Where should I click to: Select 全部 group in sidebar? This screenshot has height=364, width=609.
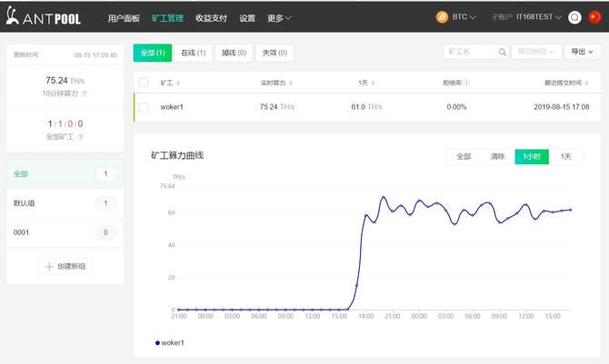coord(65,174)
